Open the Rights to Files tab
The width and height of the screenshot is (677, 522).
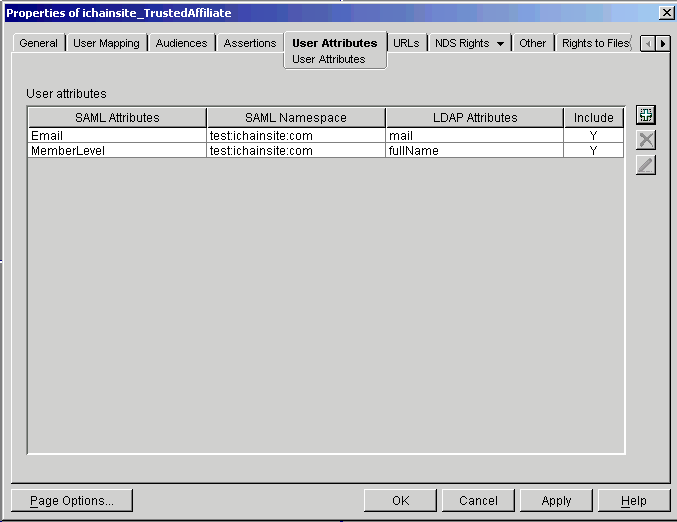(x=595, y=43)
